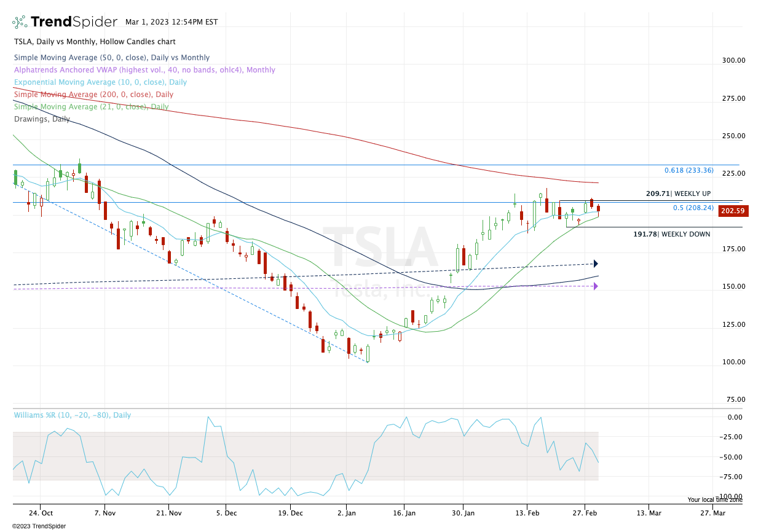Click the 191.78 WEEKLY DOWN label
The height and width of the screenshot is (532, 761).
[x=671, y=234]
